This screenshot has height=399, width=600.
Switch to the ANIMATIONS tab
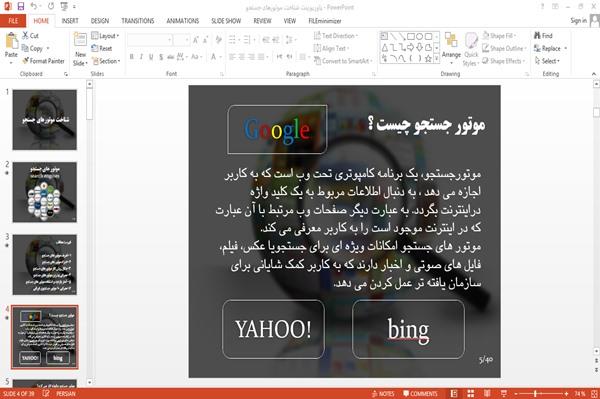coord(183,21)
